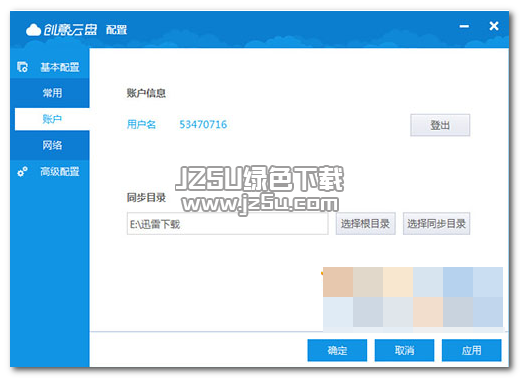Image resolution: width=520 pixels, height=378 pixels.
Task: Click the 基本配置 settings icon
Action: click(x=22, y=67)
